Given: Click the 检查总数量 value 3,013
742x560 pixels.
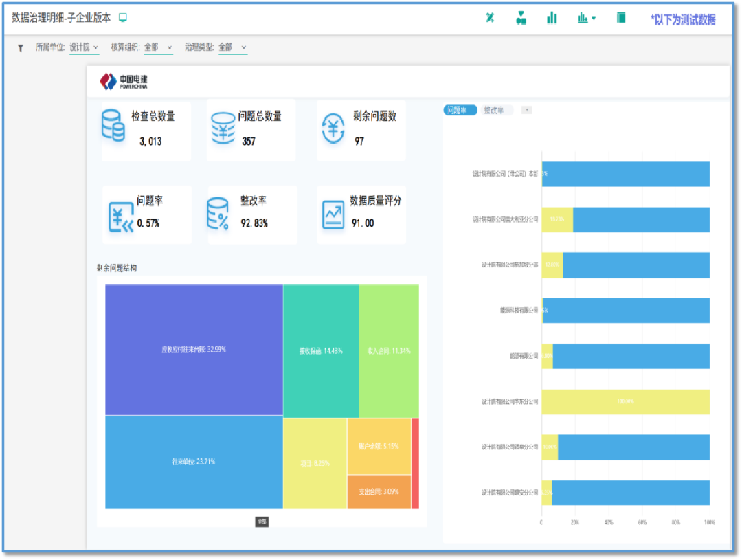Looking at the screenshot, I should pos(150,142).
